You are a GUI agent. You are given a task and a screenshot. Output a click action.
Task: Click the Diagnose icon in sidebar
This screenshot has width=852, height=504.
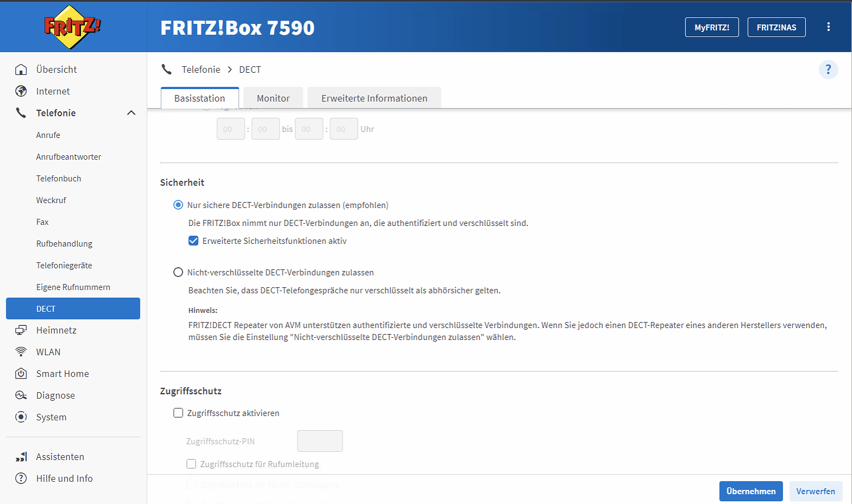pos(21,395)
